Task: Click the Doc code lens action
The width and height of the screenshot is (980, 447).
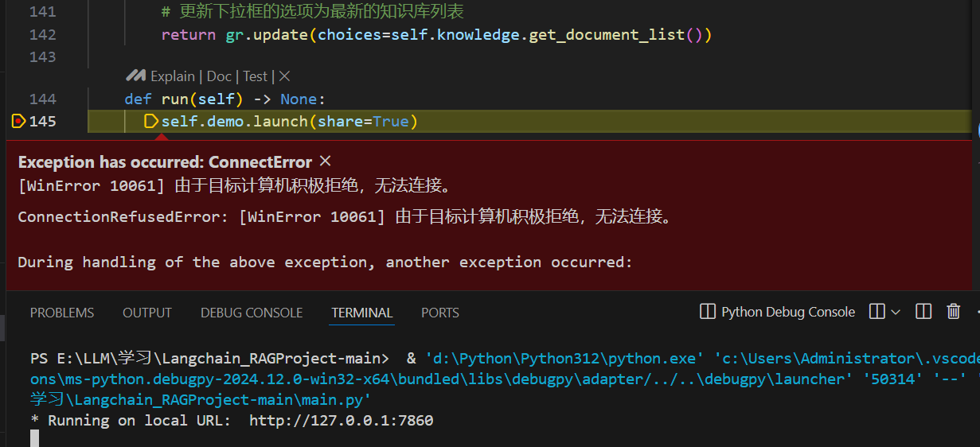Action: coord(219,76)
